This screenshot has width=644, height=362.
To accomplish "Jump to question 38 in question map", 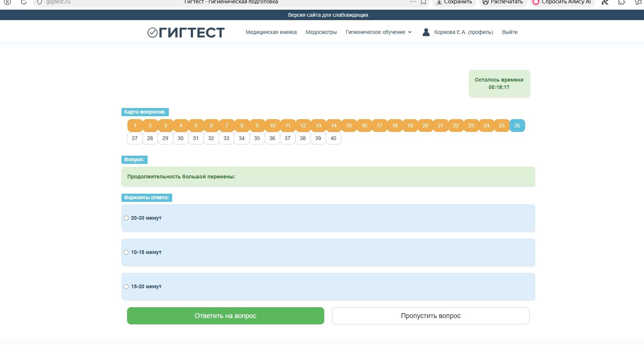I will click(303, 138).
